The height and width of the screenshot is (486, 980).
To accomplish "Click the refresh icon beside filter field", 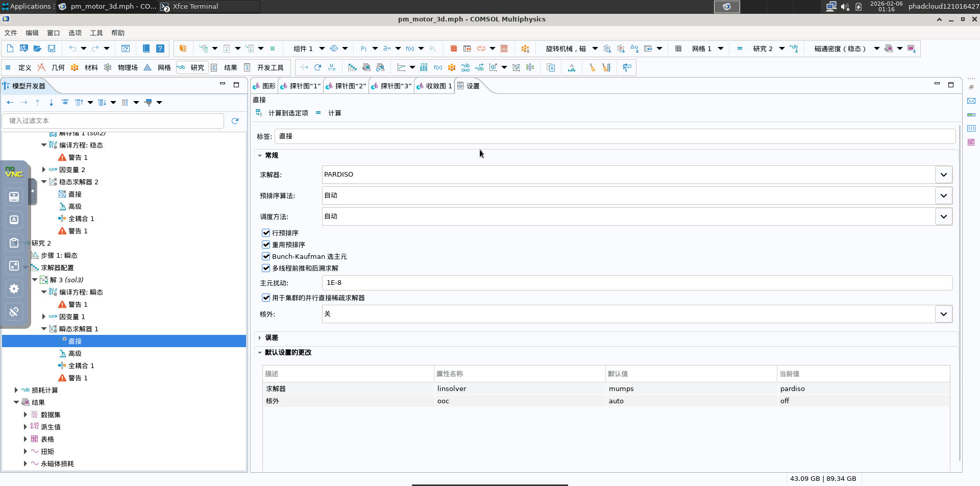I will click(235, 121).
